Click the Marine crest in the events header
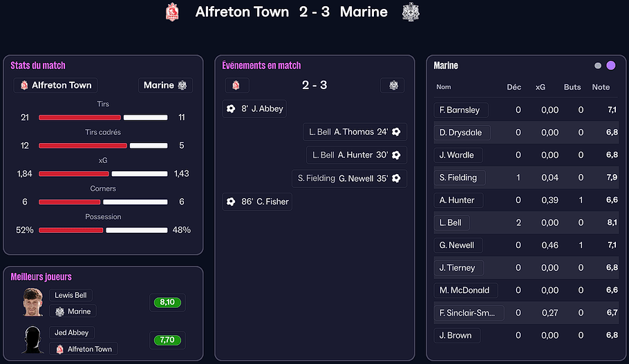This screenshot has width=629, height=364. [393, 86]
